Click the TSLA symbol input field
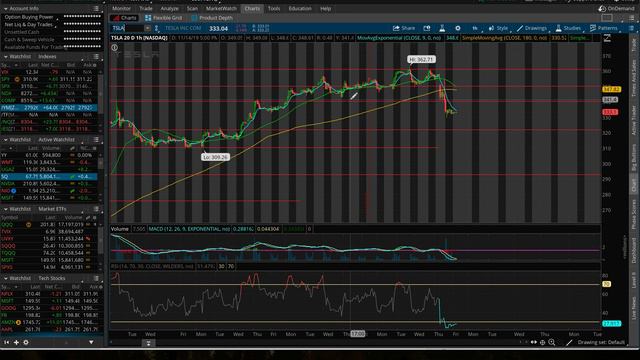 point(127,28)
